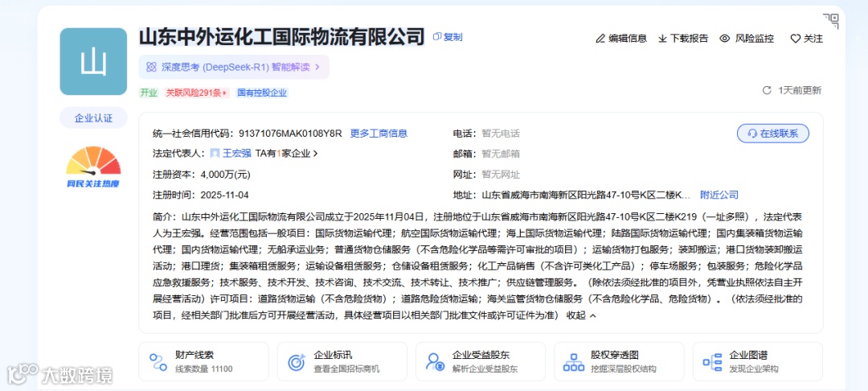
Task: Open the 更多工商信息 link
Action: 379,134
